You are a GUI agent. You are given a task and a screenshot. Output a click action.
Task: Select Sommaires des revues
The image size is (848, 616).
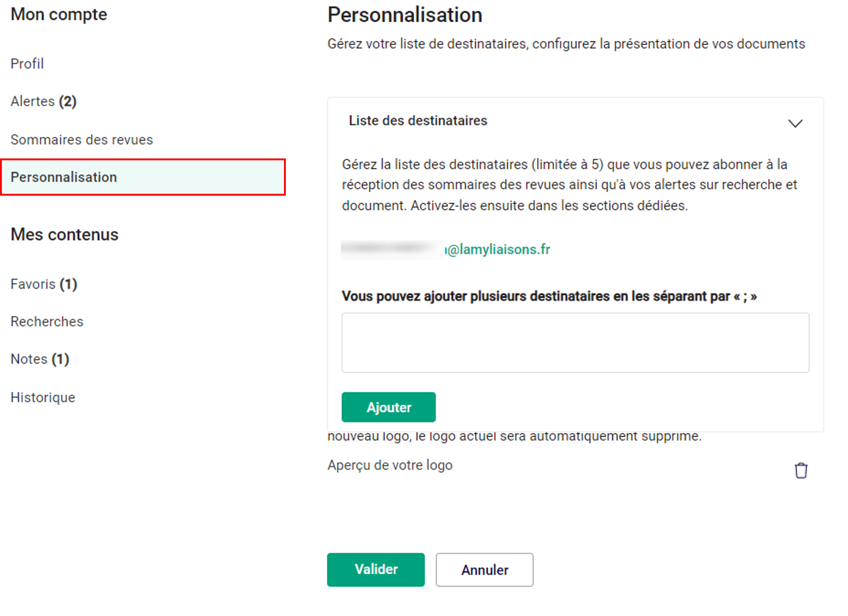[82, 139]
